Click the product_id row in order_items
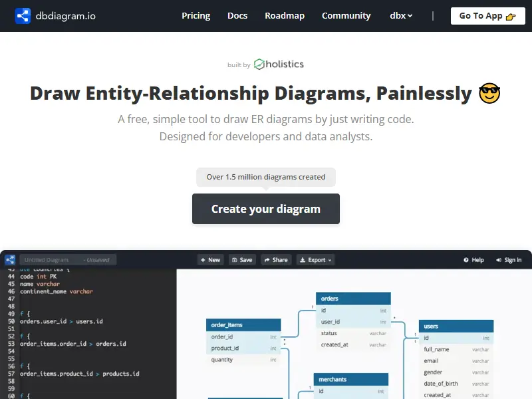This screenshot has width=532, height=399. coord(243,348)
